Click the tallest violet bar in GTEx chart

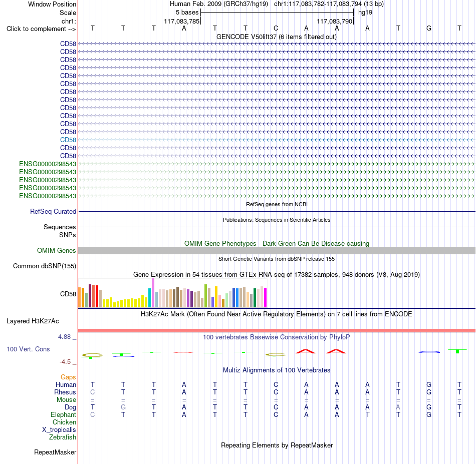coord(153,293)
